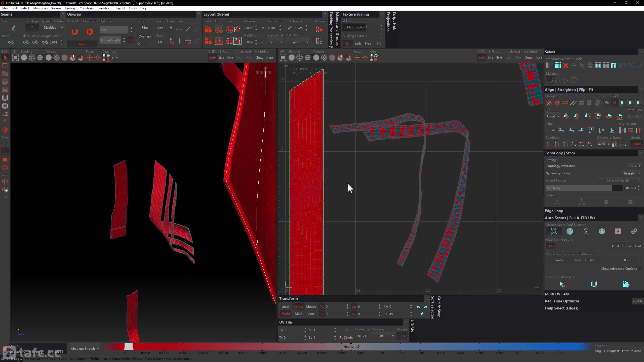Image resolution: width=644 pixels, height=362 pixels.
Task: Click the 3D view frame-all icon
Action: point(15,58)
